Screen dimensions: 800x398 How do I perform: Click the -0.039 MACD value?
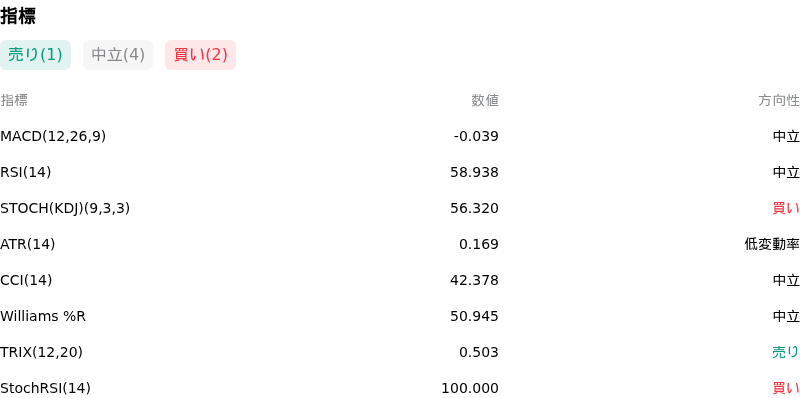point(476,136)
